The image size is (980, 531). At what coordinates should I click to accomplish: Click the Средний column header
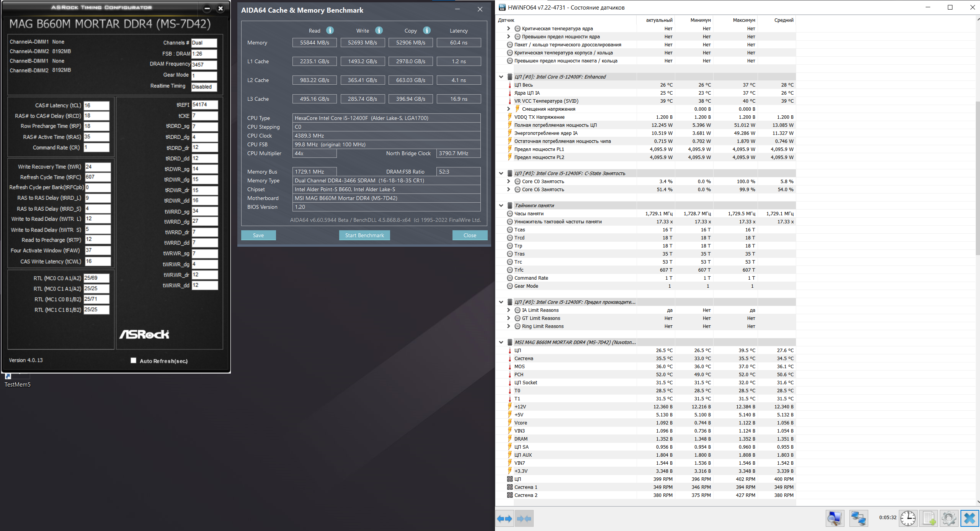click(784, 20)
